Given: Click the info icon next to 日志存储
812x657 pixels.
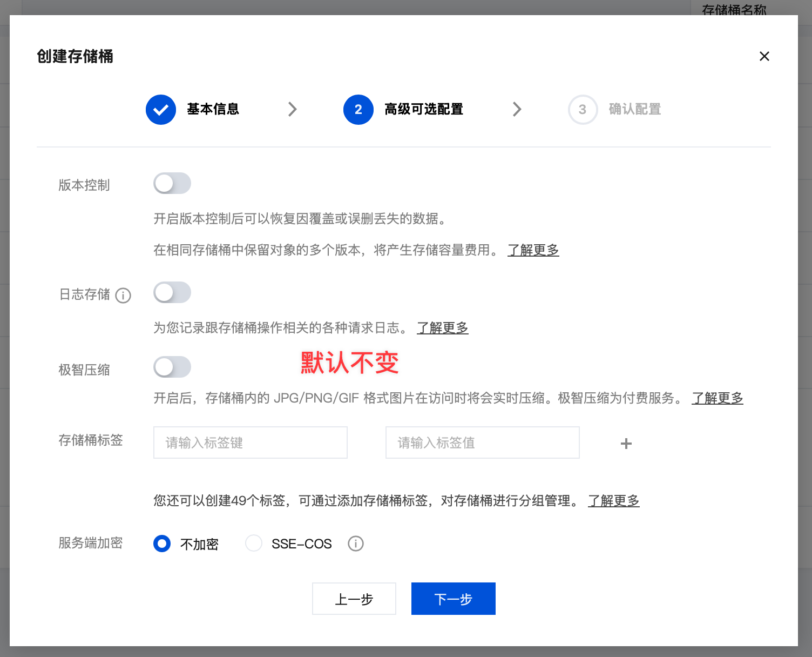Looking at the screenshot, I should pyautogui.click(x=124, y=296).
